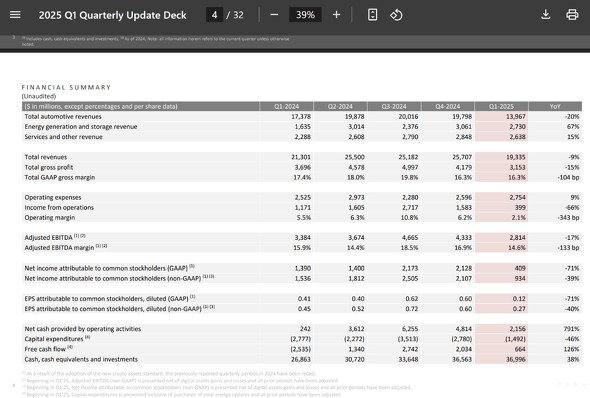Rotate the document counterclockwise
Screen dimensions: 590x398
tap(396, 15)
